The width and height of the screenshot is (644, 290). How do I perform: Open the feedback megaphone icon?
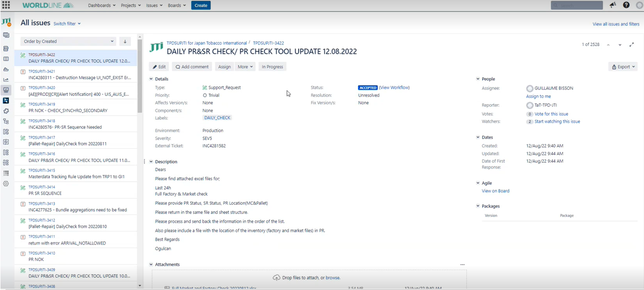[613, 5]
